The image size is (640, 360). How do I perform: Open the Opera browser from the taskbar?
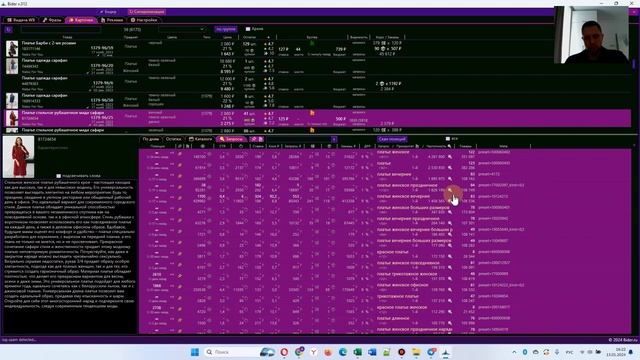pos(284,352)
